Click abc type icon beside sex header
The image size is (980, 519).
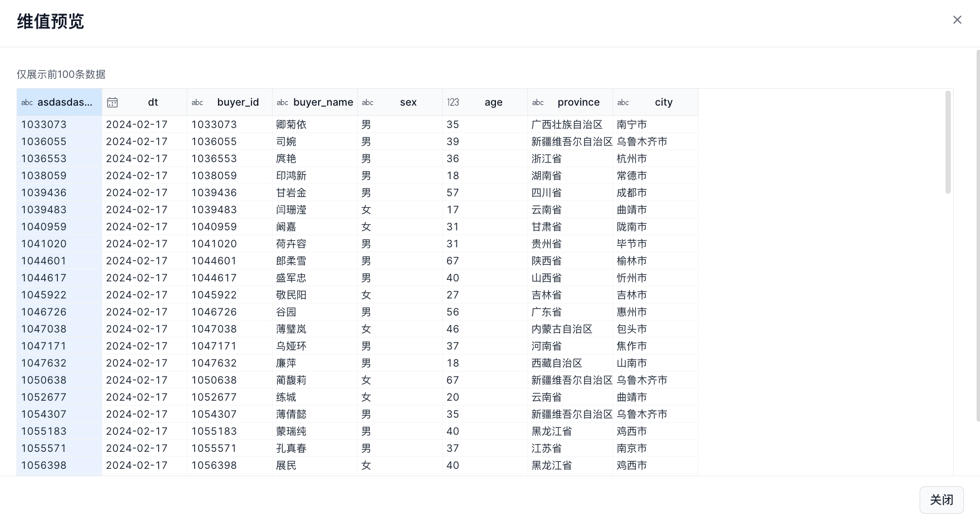tap(367, 102)
